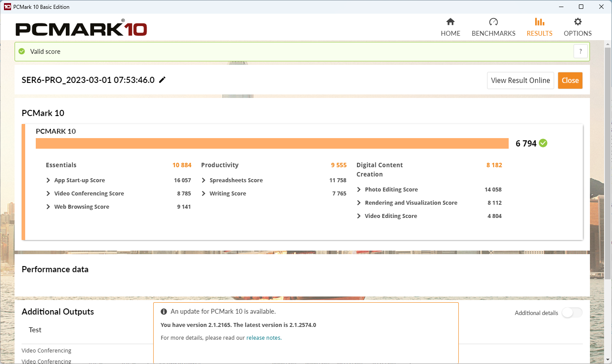Click the Rendering and Visualization value 8 112

(x=495, y=203)
